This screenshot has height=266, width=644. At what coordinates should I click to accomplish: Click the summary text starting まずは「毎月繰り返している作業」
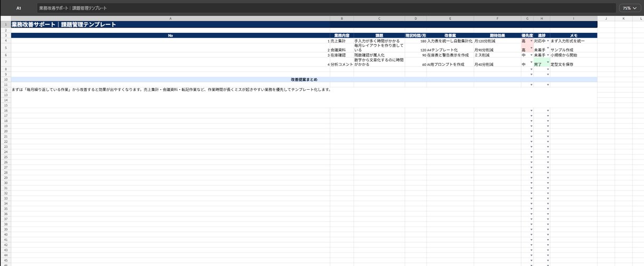pos(171,90)
